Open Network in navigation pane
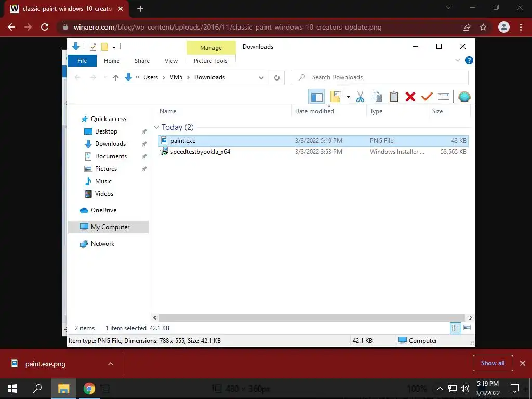The image size is (532, 399). pos(102,244)
